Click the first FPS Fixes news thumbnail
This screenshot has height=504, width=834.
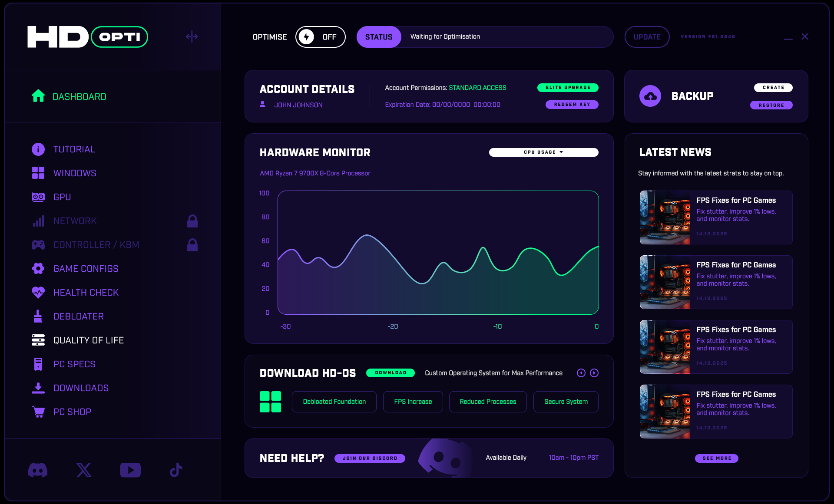pyautogui.click(x=665, y=217)
